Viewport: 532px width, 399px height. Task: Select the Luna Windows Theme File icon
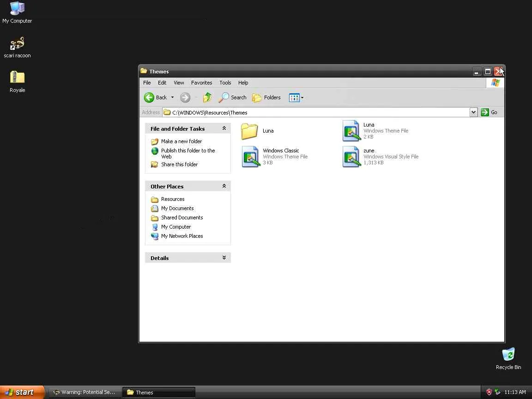(x=351, y=131)
